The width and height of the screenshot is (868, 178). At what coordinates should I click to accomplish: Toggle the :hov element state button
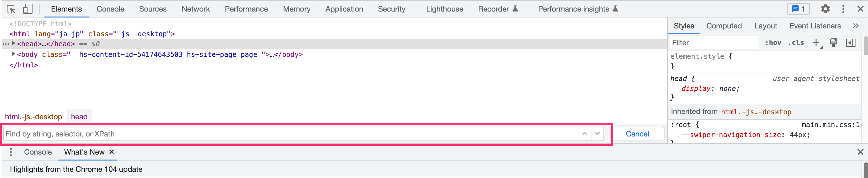click(773, 43)
